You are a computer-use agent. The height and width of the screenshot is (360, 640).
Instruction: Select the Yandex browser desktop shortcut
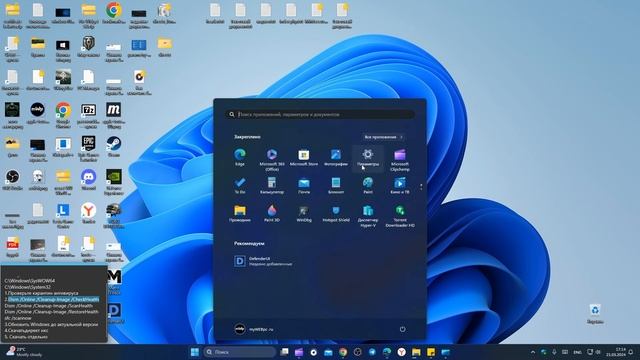(88, 213)
